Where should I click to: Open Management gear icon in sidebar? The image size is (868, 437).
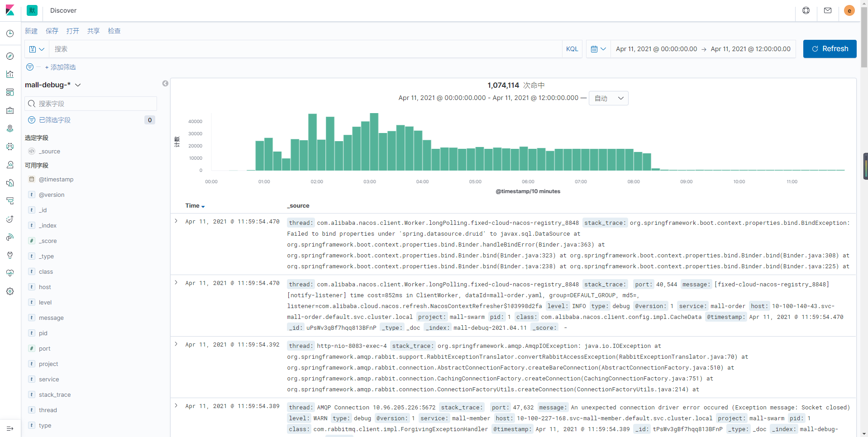(10, 291)
